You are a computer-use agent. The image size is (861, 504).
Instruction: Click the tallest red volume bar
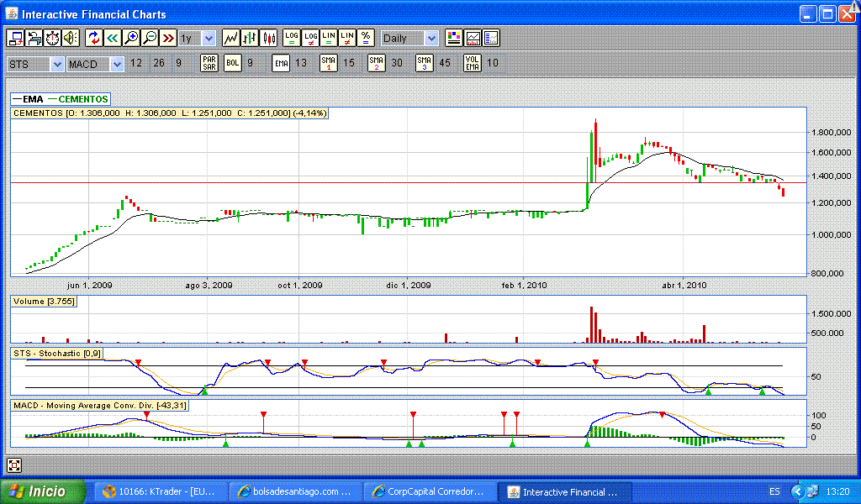[591, 325]
